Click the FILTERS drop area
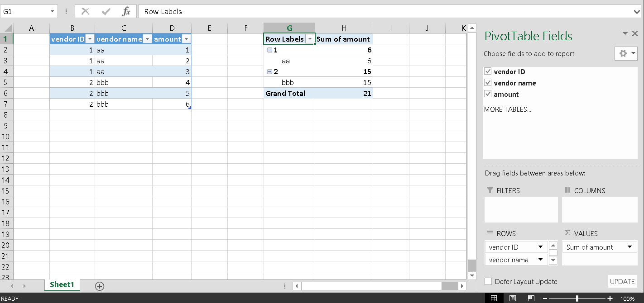644x303 pixels. [x=521, y=209]
